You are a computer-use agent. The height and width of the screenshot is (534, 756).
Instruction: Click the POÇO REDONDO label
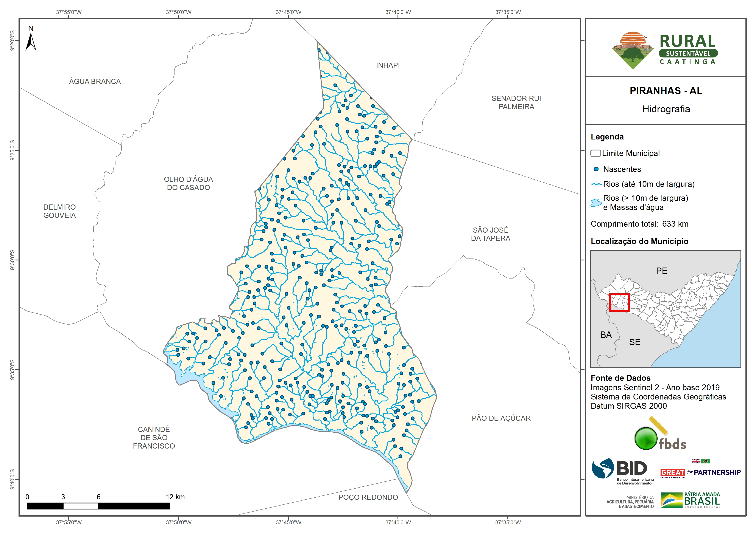368,497
